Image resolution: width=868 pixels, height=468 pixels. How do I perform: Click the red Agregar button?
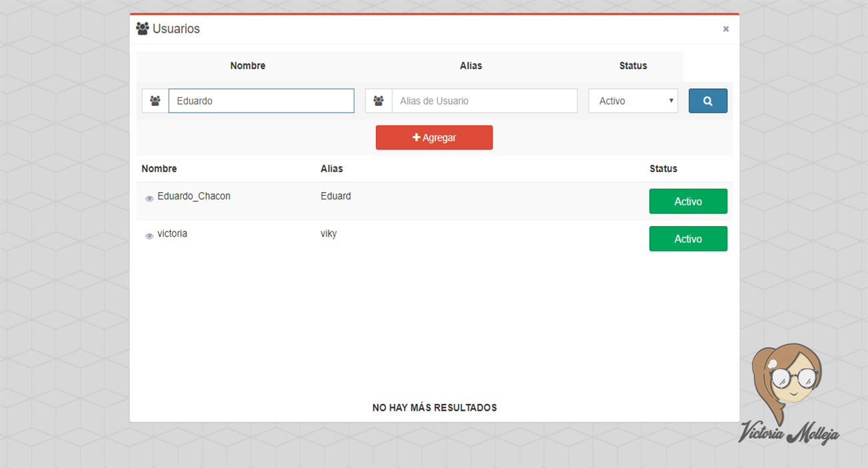click(434, 137)
